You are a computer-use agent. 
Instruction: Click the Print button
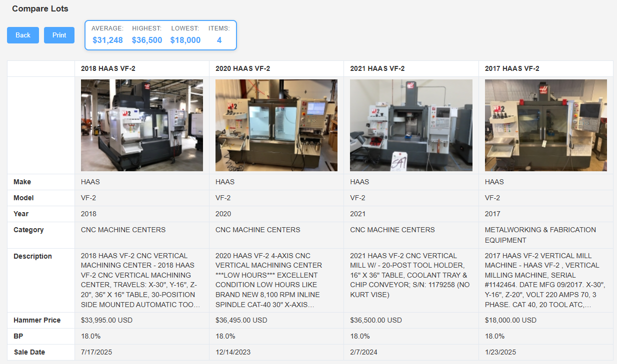59,35
